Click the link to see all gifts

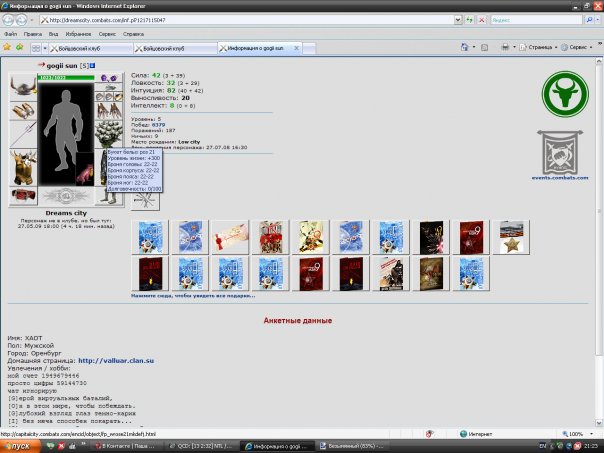coord(193,296)
